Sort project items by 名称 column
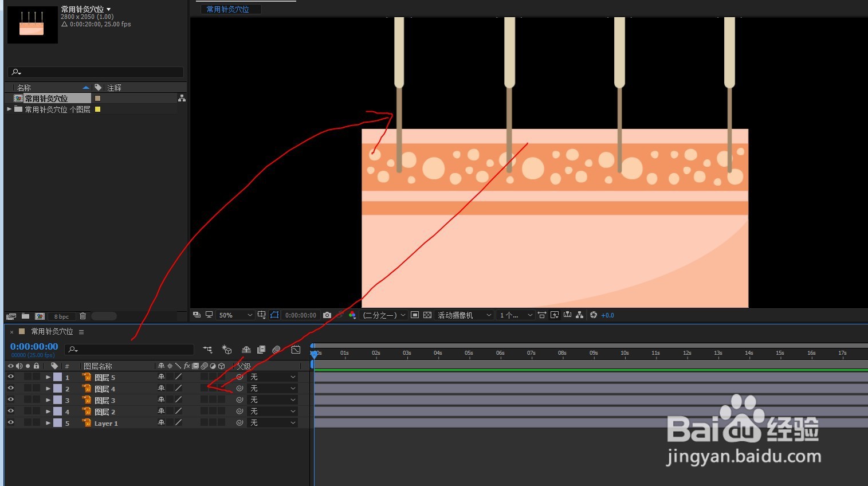Viewport: 868px width, 486px height. point(24,88)
